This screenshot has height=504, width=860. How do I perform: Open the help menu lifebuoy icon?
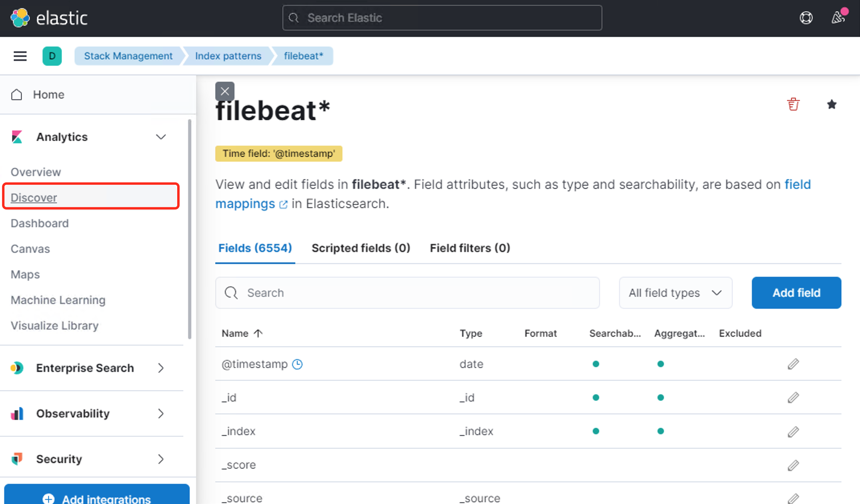pos(806,18)
